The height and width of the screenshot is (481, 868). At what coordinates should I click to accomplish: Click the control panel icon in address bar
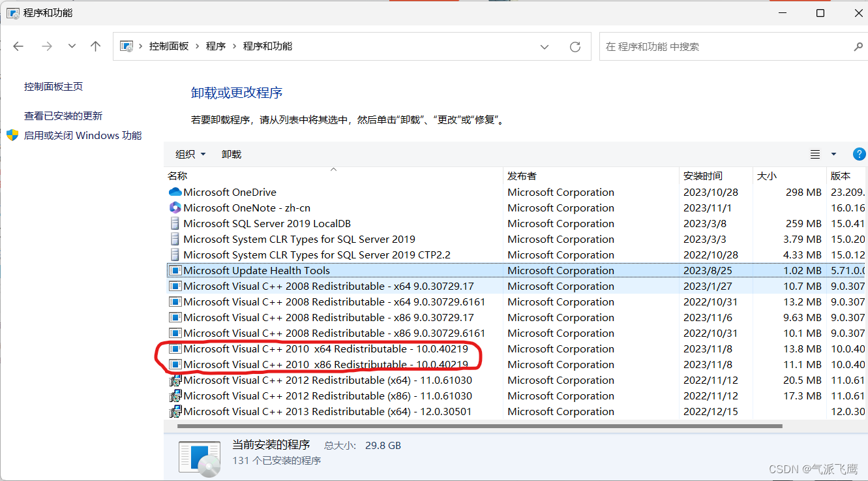(127, 46)
